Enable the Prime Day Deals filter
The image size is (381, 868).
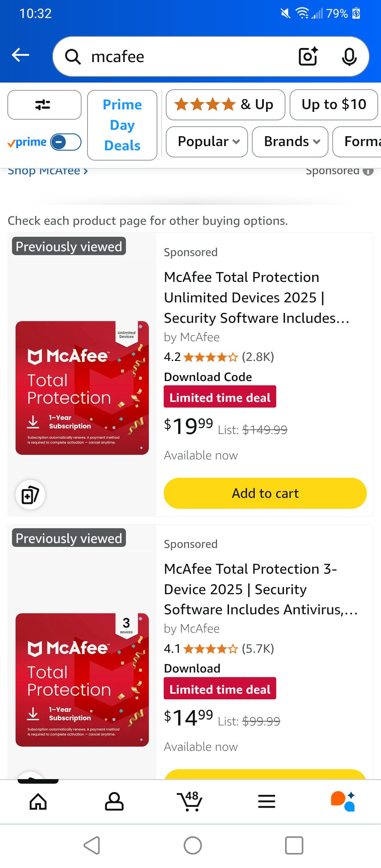[x=122, y=125]
